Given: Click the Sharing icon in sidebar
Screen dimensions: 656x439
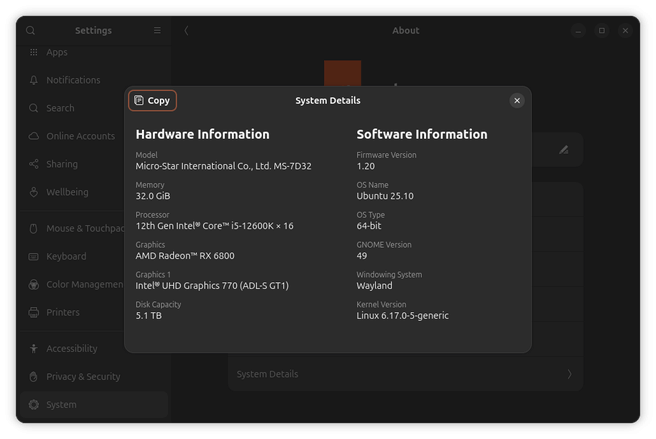Looking at the screenshot, I should (34, 164).
